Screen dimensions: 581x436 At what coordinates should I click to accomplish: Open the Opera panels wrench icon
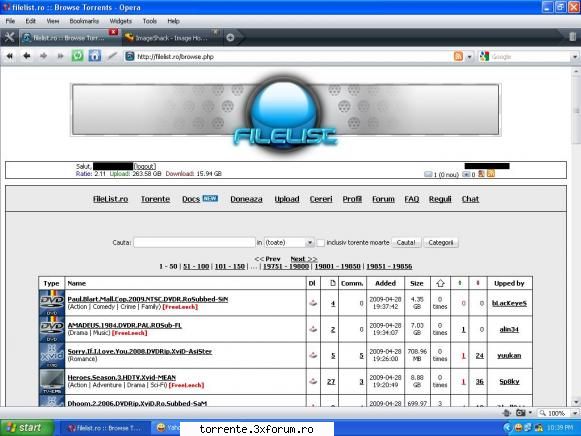pos(9,37)
